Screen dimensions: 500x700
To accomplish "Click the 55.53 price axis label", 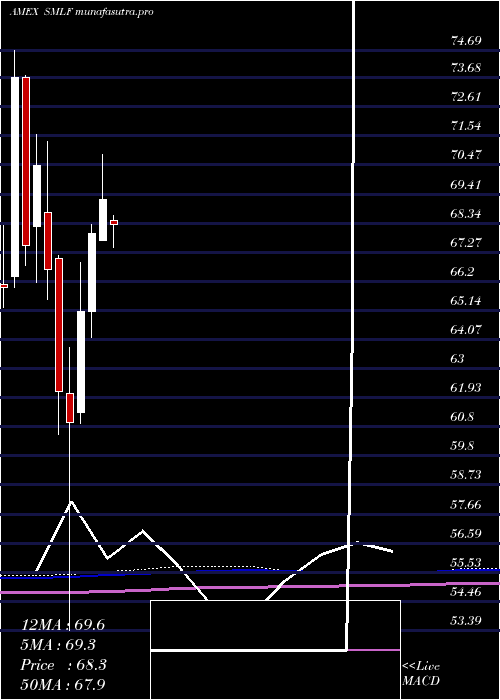I will point(466,562).
